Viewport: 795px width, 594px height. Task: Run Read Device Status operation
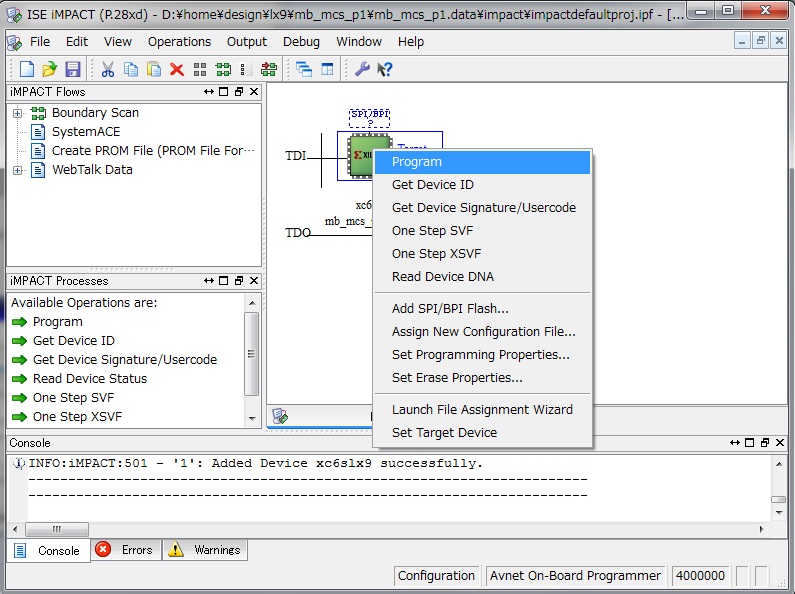pyautogui.click(x=79, y=379)
